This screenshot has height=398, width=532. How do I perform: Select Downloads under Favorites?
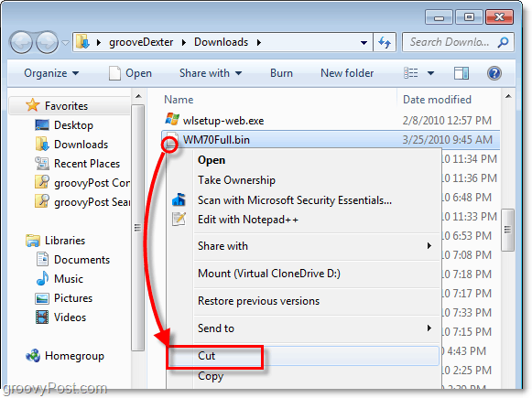tap(81, 145)
